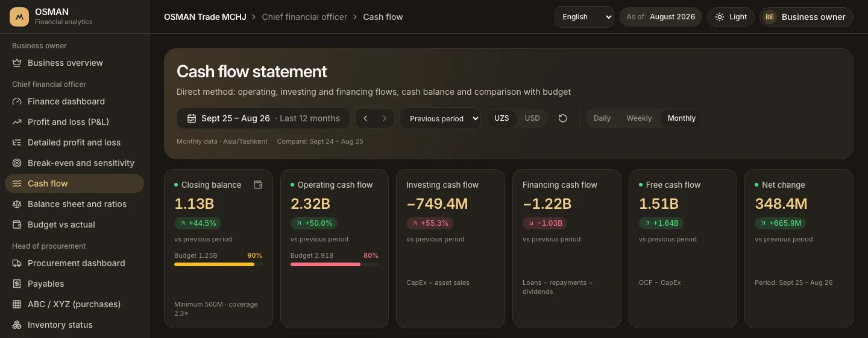This screenshot has width=868, height=338.
Task: Click the gauge icon beside Finance dashboard
Action: tap(17, 101)
